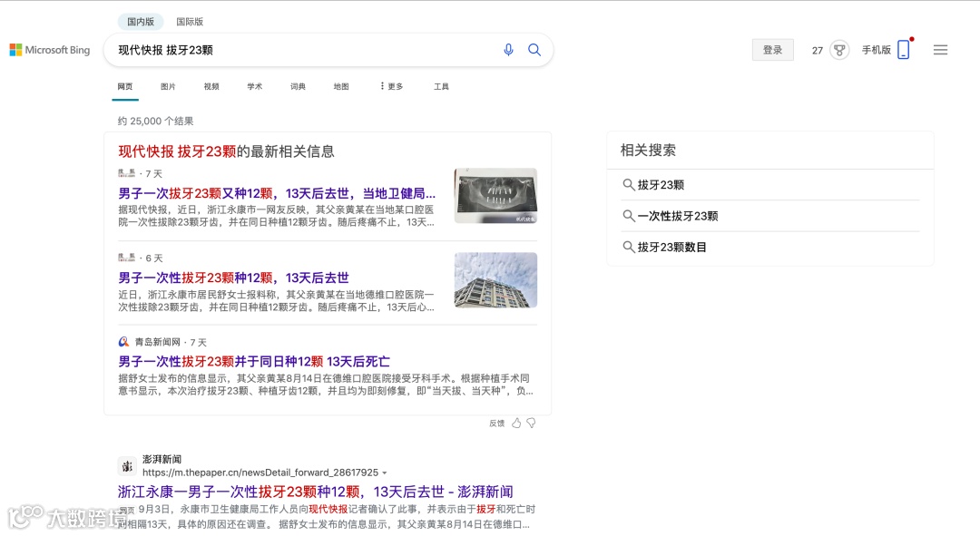Image resolution: width=980 pixels, height=536 pixels.
Task: Open the hamburger settings menu
Action: pyautogui.click(x=941, y=50)
